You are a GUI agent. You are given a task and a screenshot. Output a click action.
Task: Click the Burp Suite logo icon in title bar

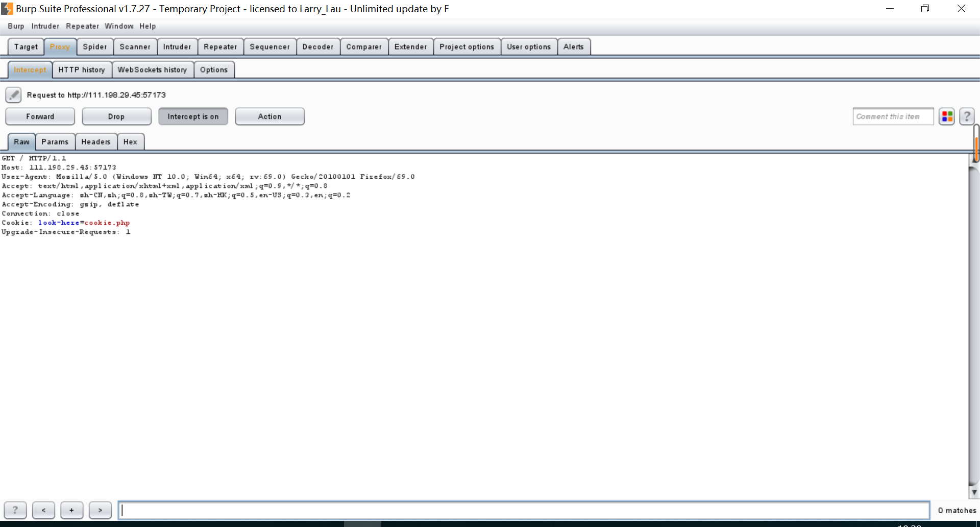[x=7, y=9]
